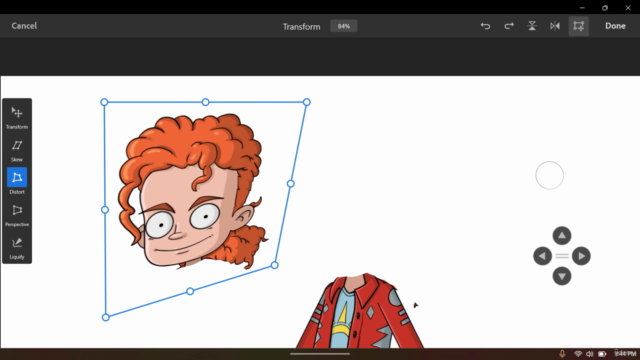Click the microphone icon in system tray

[562, 354]
